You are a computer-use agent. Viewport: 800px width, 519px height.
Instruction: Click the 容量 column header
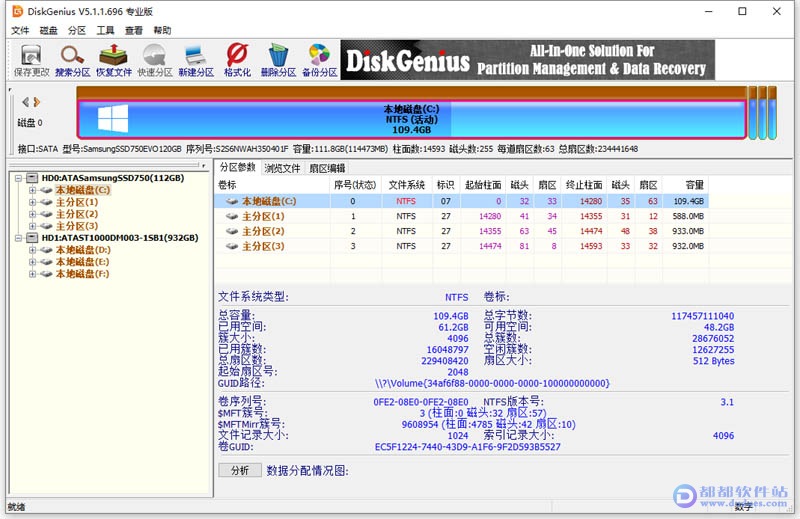[685, 185]
